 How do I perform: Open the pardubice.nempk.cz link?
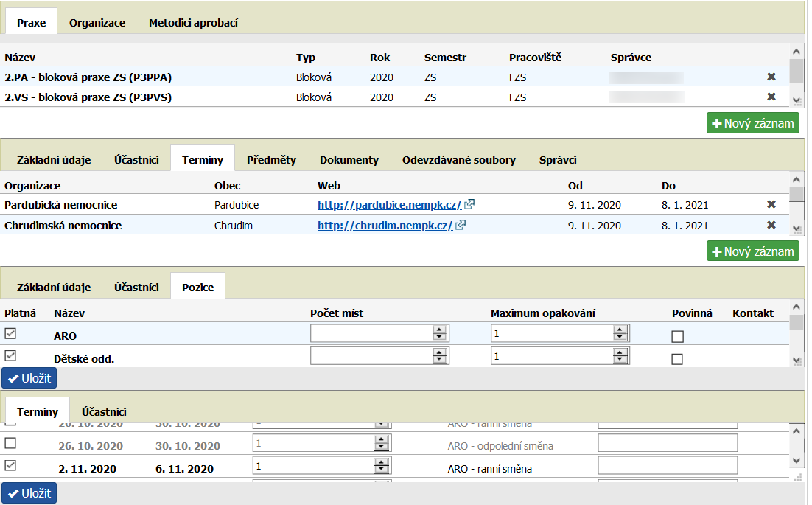(389, 205)
